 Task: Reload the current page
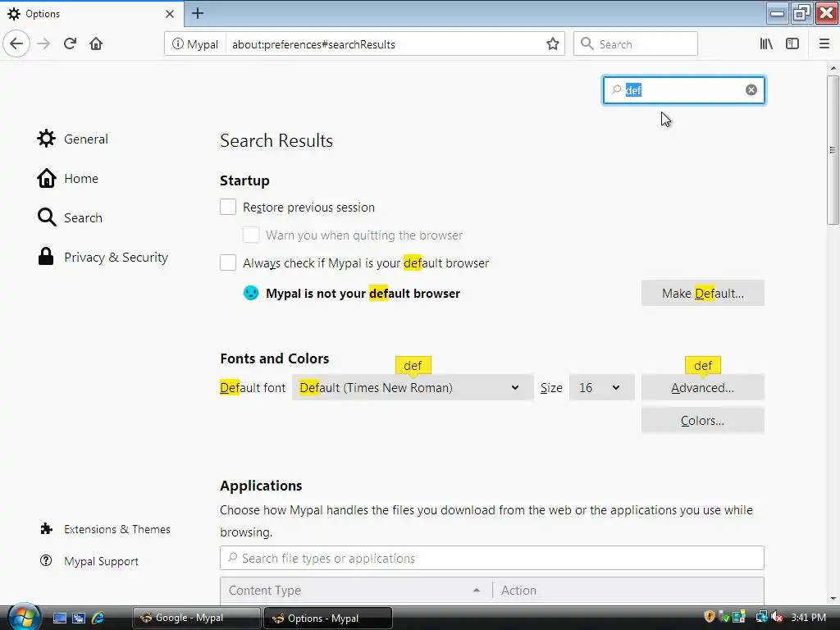click(x=71, y=43)
